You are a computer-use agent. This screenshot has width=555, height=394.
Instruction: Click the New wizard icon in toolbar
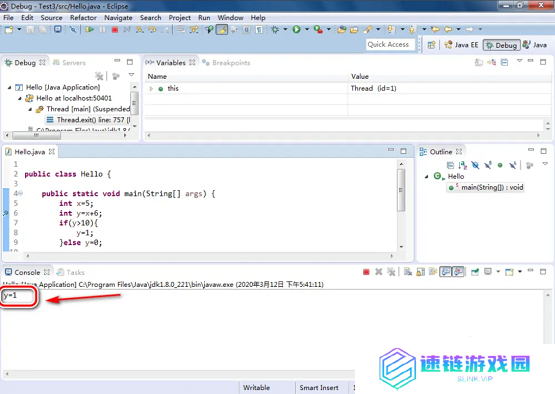tap(9, 30)
